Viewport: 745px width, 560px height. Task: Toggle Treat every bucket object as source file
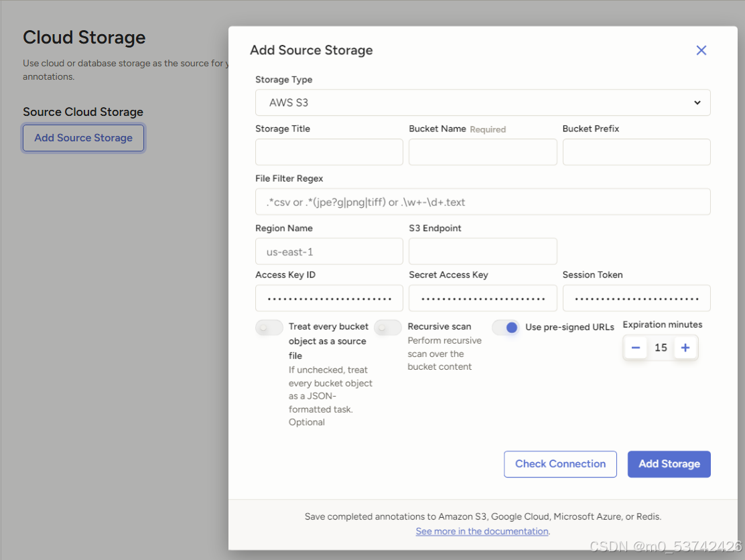(x=269, y=328)
